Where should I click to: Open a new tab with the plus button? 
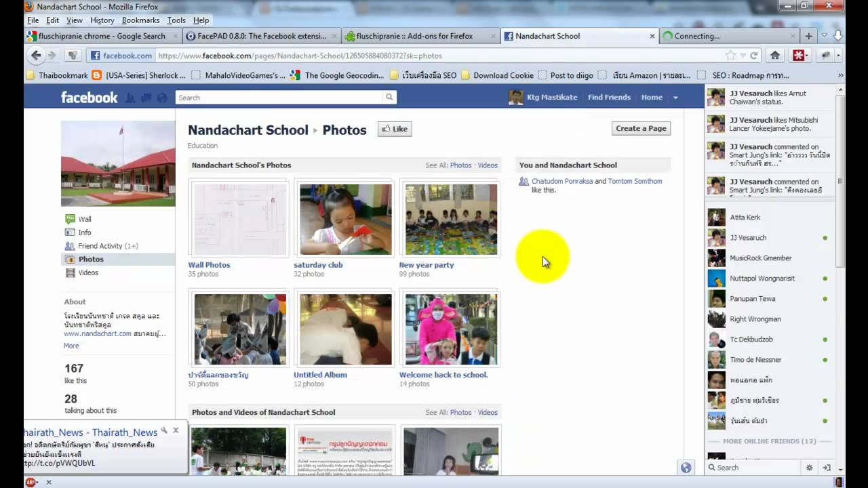click(x=808, y=36)
